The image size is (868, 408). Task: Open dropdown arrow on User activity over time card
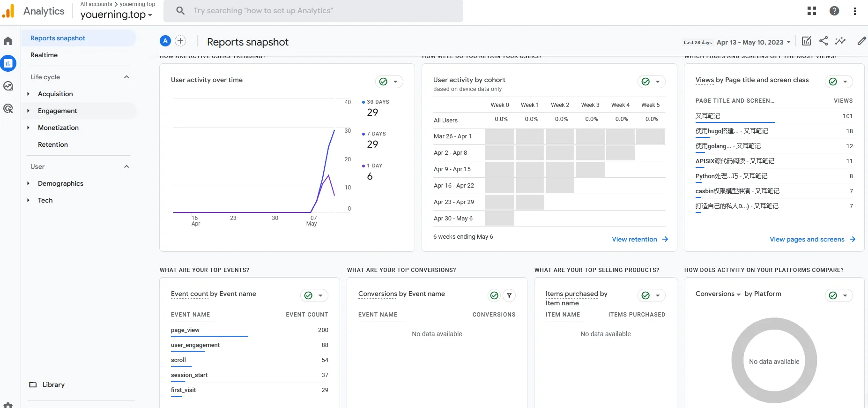point(395,82)
